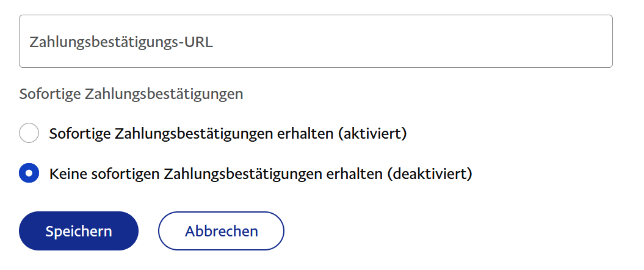
Task: Enable instant payment confirmations via the aktiviert option
Action: tap(29, 133)
